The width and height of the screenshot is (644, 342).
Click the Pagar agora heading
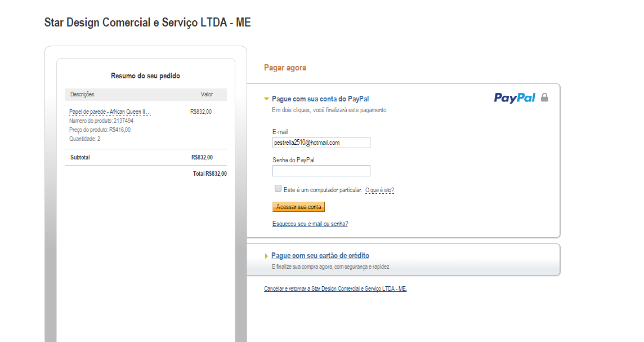pos(285,68)
